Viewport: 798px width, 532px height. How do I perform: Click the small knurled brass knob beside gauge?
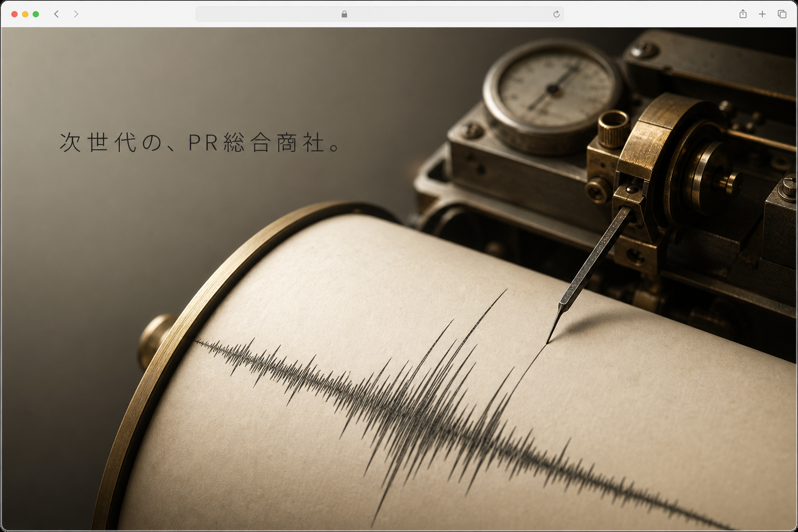(x=613, y=128)
